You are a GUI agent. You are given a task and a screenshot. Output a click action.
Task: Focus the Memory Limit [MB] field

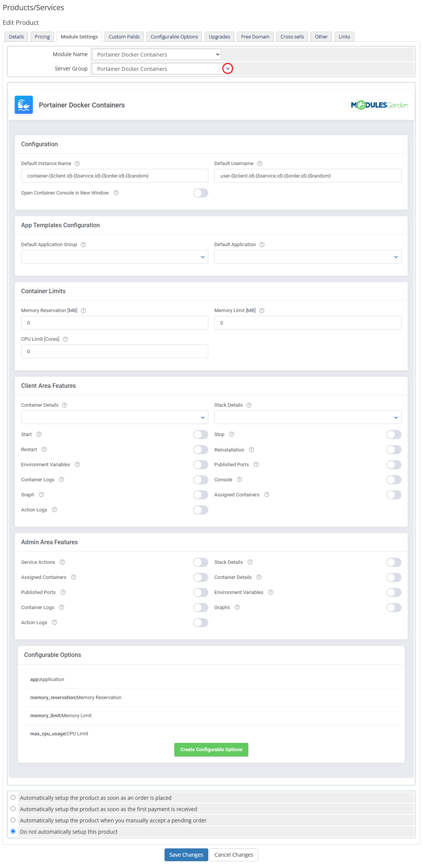tap(308, 323)
